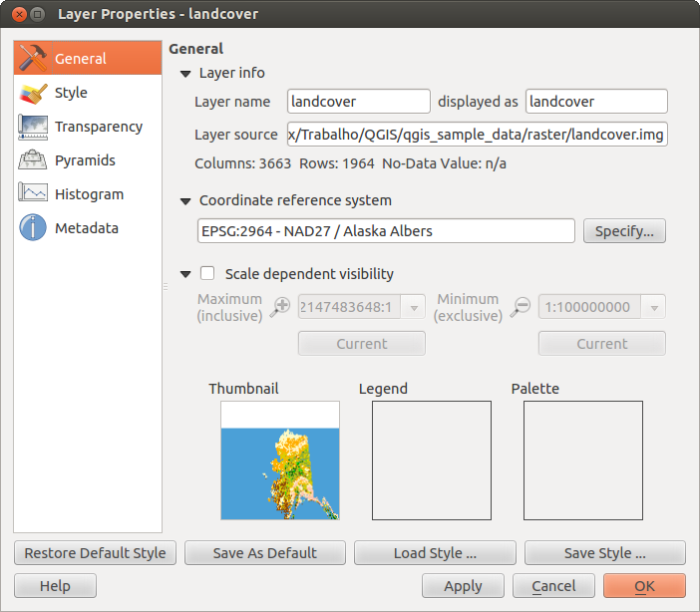
Task: Click the Restore Default Style button
Action: tap(96, 553)
